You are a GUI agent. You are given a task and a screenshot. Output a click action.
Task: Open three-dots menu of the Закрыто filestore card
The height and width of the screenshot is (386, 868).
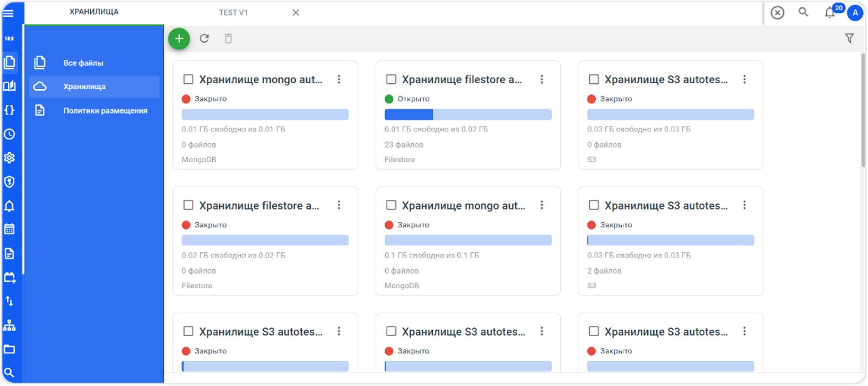tap(339, 205)
